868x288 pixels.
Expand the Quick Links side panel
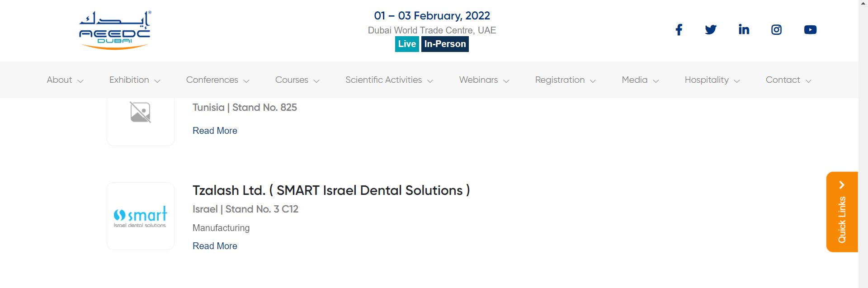point(842,212)
